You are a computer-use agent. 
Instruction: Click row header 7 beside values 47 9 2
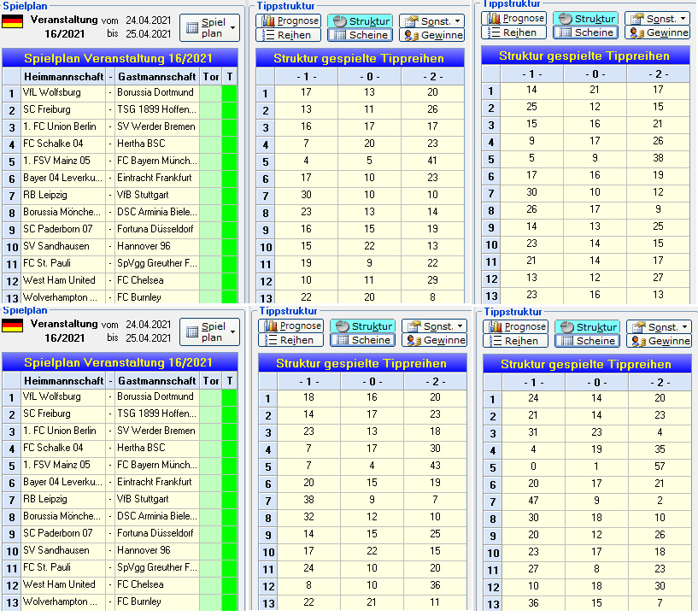(x=492, y=502)
